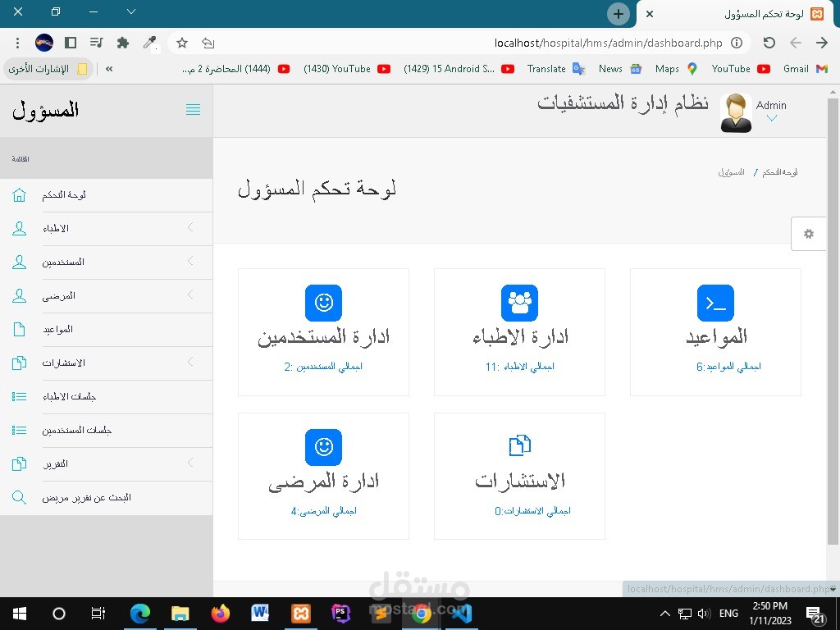Click the list icon beside جلسات المستخدمين

coord(20,430)
